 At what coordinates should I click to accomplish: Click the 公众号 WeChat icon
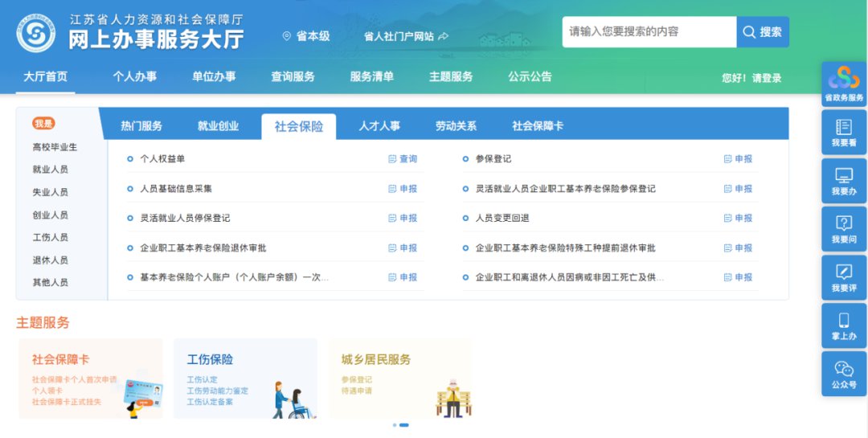(x=844, y=373)
